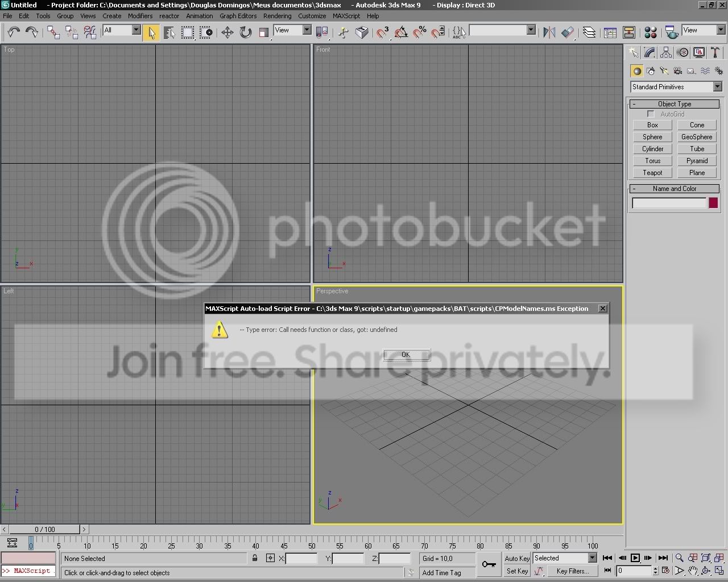Switch to the Motion command panel
This screenshot has width=728, height=582.
point(683,53)
